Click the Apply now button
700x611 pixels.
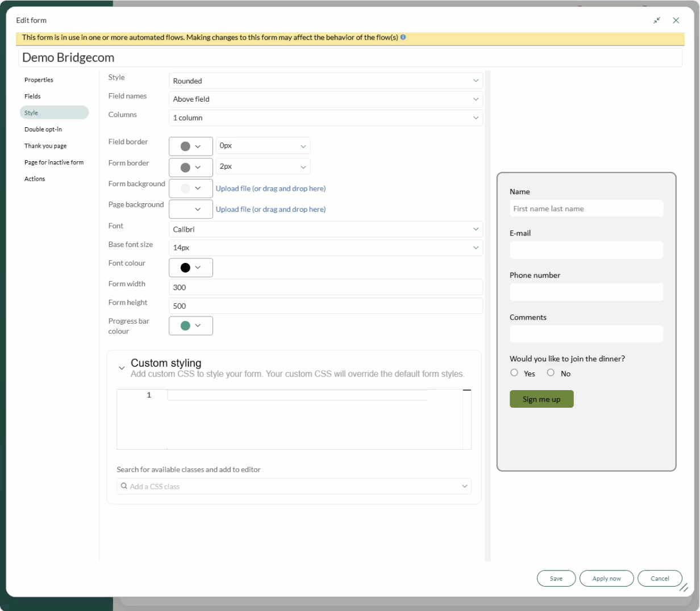pyautogui.click(x=606, y=579)
